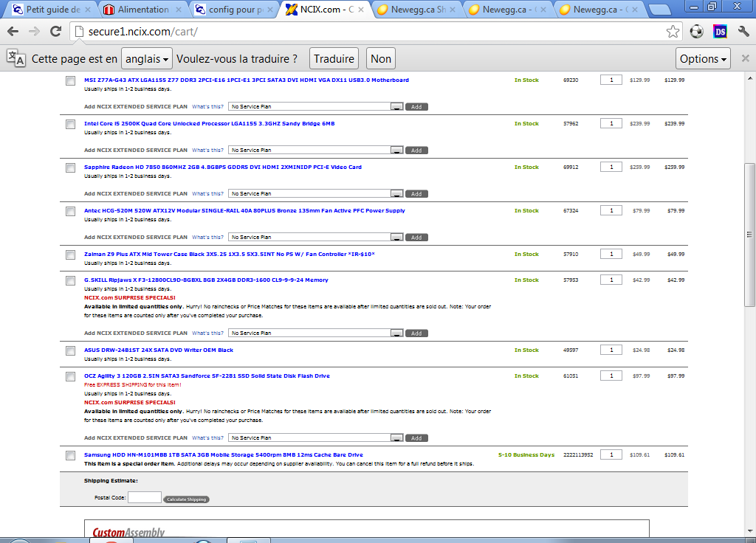Switch to the 'Petit guide de' tab

click(x=52, y=10)
